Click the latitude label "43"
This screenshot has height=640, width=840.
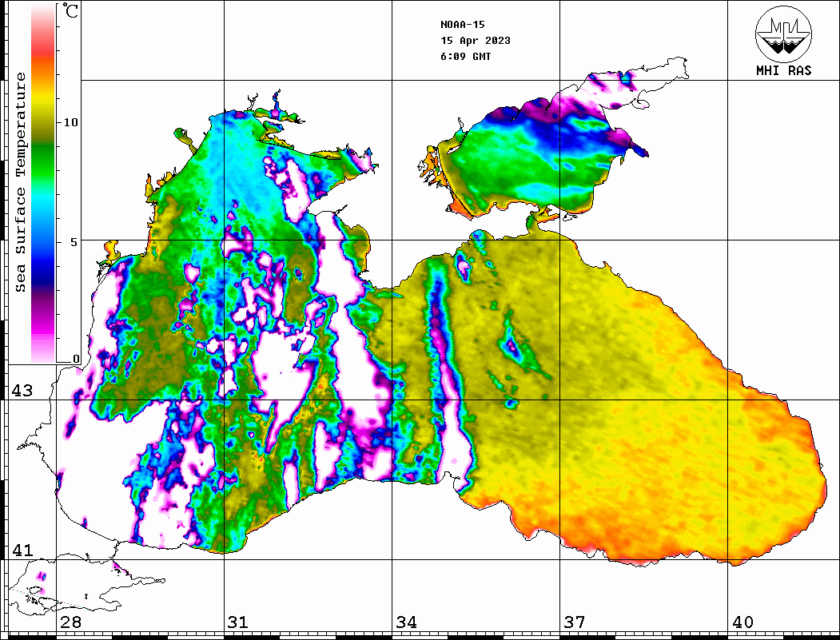pyautogui.click(x=22, y=391)
